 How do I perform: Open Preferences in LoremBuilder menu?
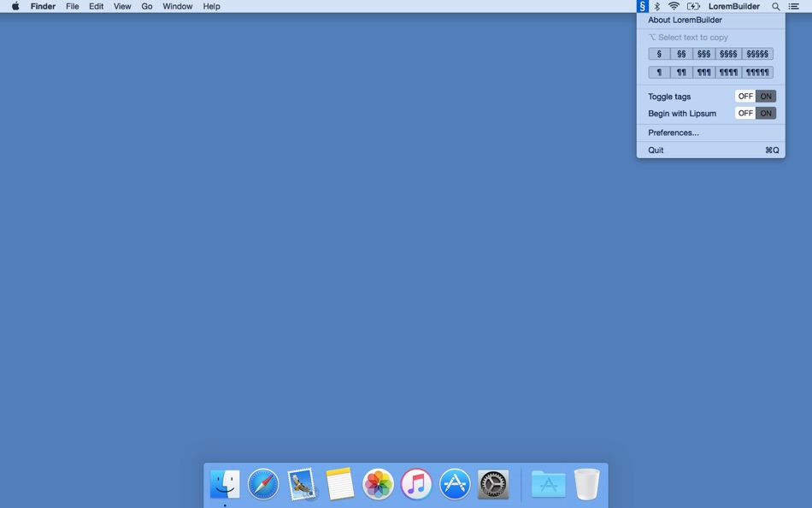(673, 133)
